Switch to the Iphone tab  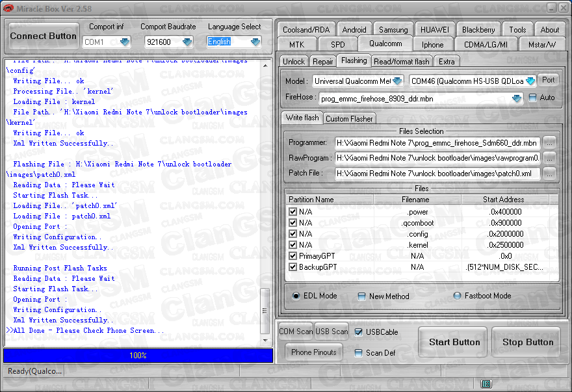[x=433, y=44]
